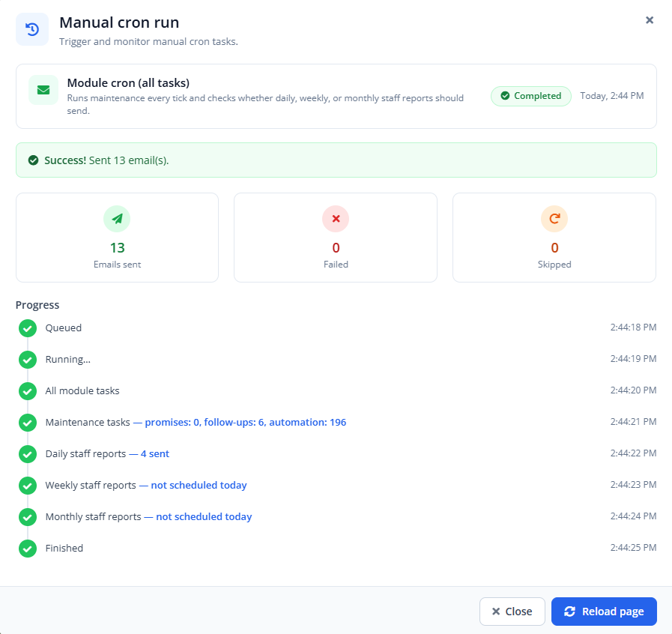Click the Close button in the footer
Image resolution: width=672 pixels, height=634 pixels.
(512, 612)
